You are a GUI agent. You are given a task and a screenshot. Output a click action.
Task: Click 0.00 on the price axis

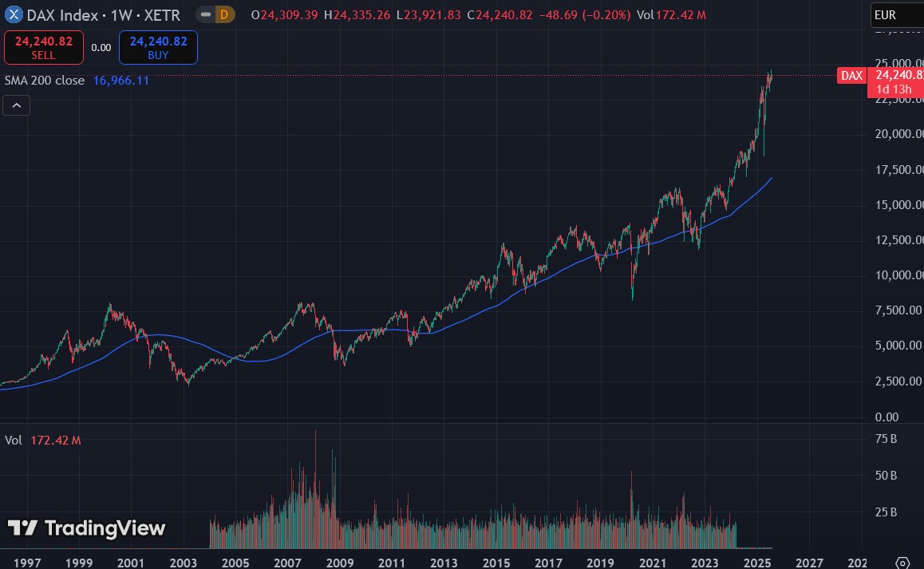pos(886,417)
